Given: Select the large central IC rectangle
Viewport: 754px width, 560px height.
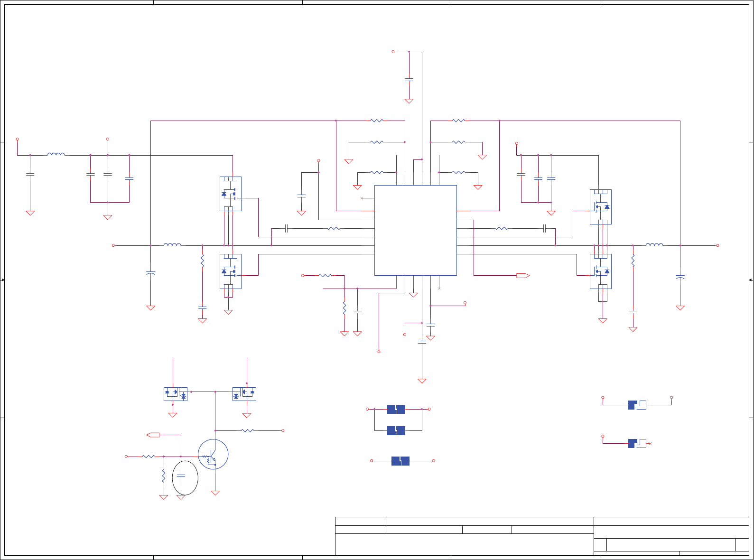Looking at the screenshot, I should click(x=416, y=230).
